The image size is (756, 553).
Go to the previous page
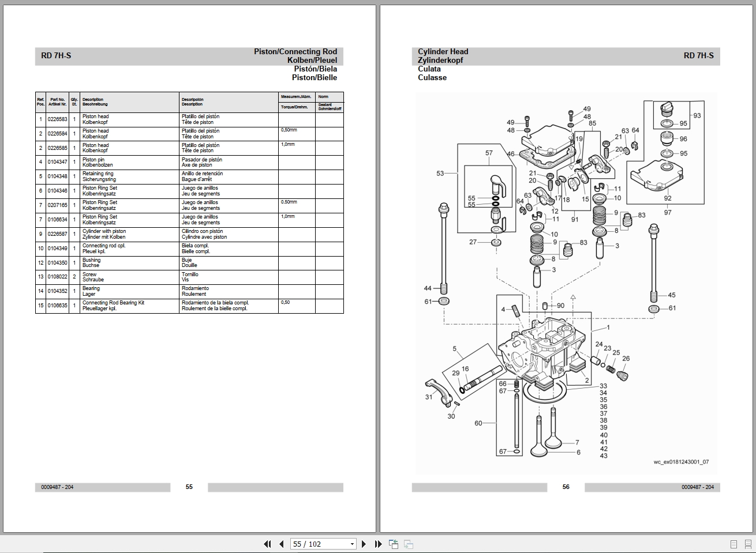point(280,544)
